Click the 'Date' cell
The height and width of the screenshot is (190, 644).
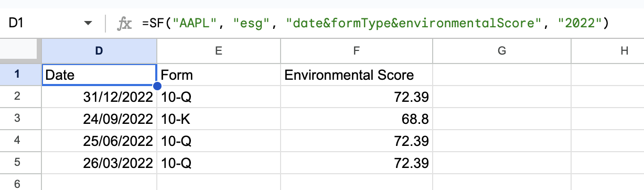pyautogui.click(x=99, y=75)
